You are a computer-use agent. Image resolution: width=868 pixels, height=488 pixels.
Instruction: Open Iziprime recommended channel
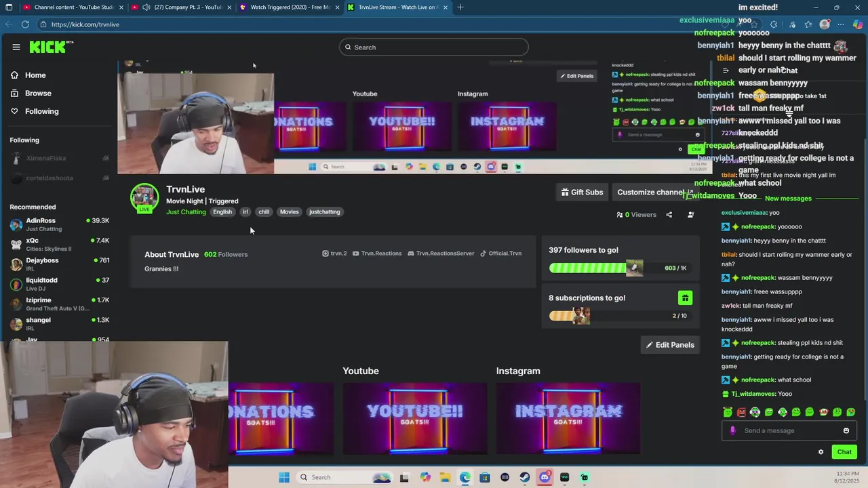60,304
